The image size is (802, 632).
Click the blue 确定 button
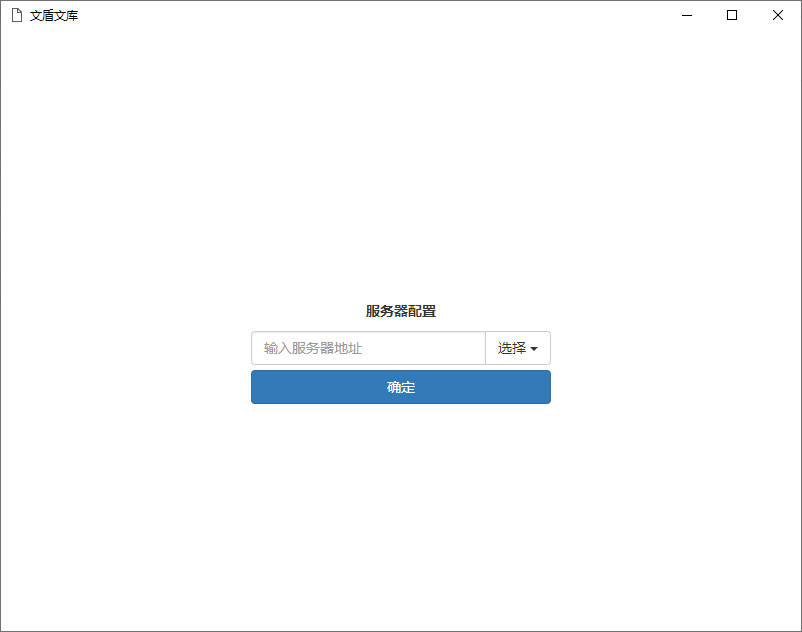tap(400, 387)
